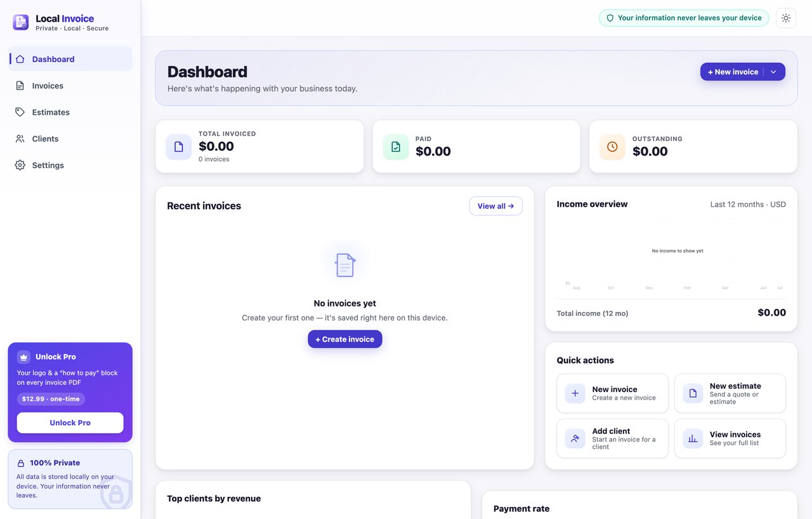Click the Dashboard home icon in sidebar
The width and height of the screenshot is (812, 519).
pyautogui.click(x=20, y=59)
